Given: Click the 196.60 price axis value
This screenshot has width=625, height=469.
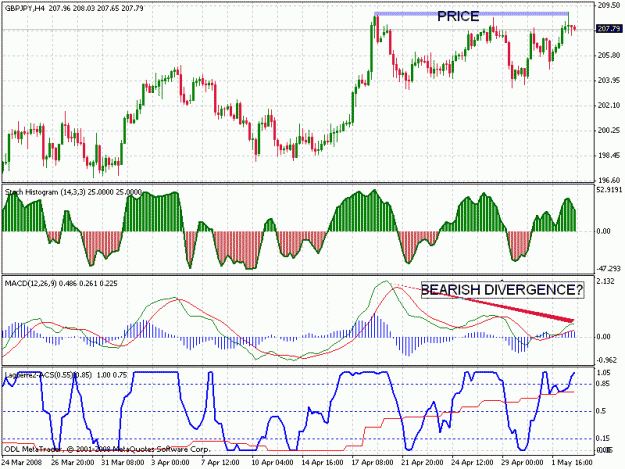Looking at the screenshot, I should pos(609,180).
